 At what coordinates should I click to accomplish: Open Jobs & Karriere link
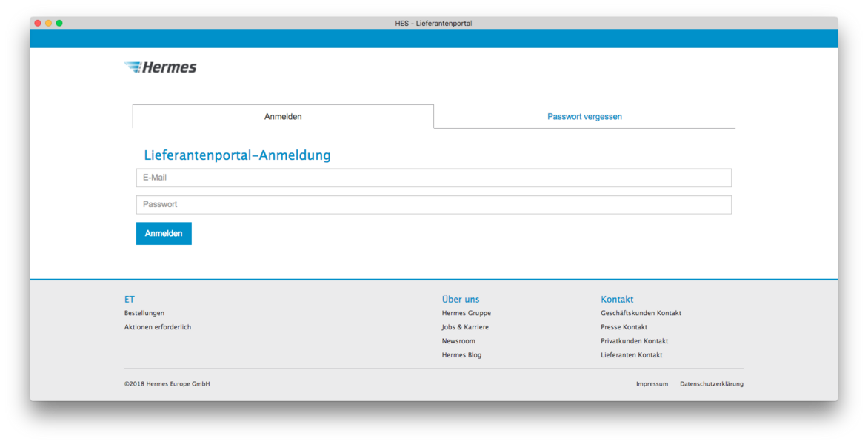click(x=465, y=327)
